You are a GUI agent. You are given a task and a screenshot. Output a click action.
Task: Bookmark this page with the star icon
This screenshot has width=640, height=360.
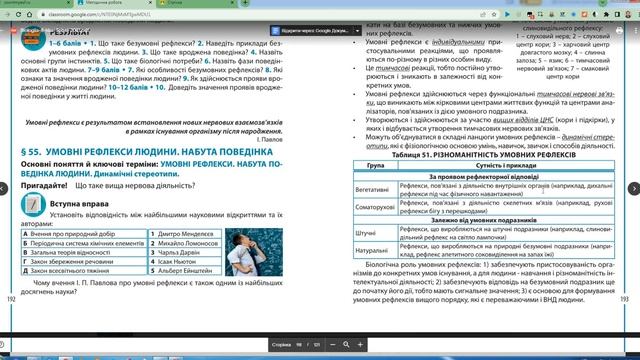[x=494, y=14]
